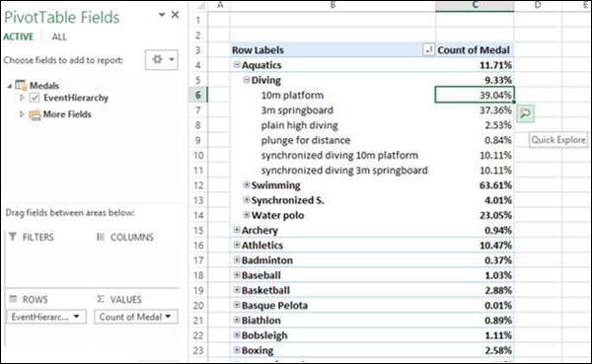Image resolution: width=592 pixels, height=364 pixels.
Task: Select the 3m springboard percentage cell
Action: pyautogui.click(x=475, y=110)
